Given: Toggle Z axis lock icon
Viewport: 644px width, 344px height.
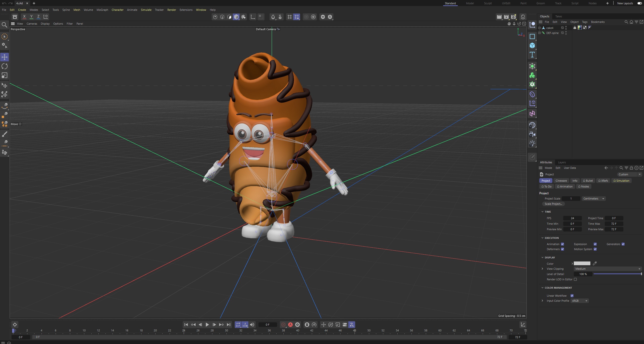Looking at the screenshot, I should coord(38,17).
